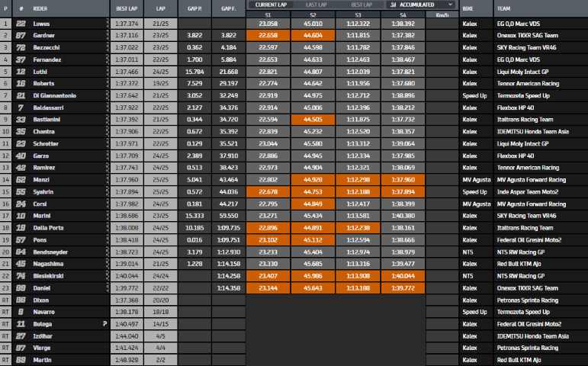Viewport: 588px width, 366px height.
Task: Click Gardner's orange S1 time 22.658
Action: point(268,35)
